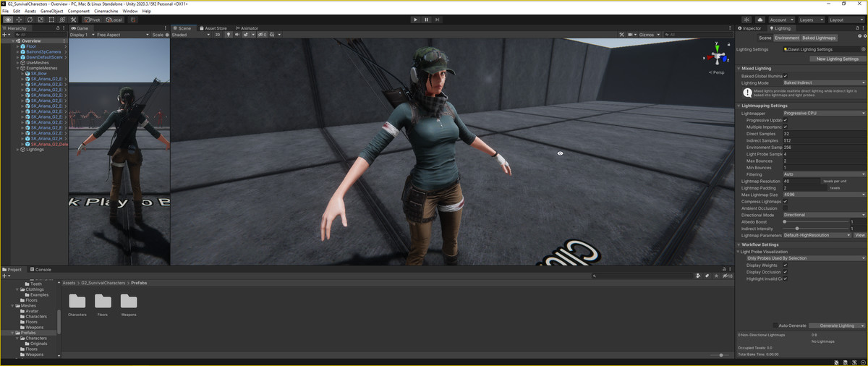
Task: Open the Window menu
Action: (x=130, y=11)
